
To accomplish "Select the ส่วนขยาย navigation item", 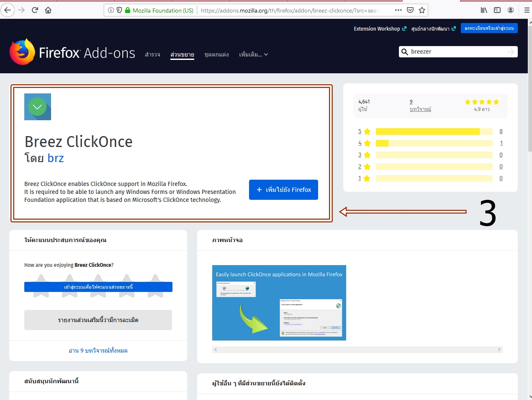I will [182, 54].
